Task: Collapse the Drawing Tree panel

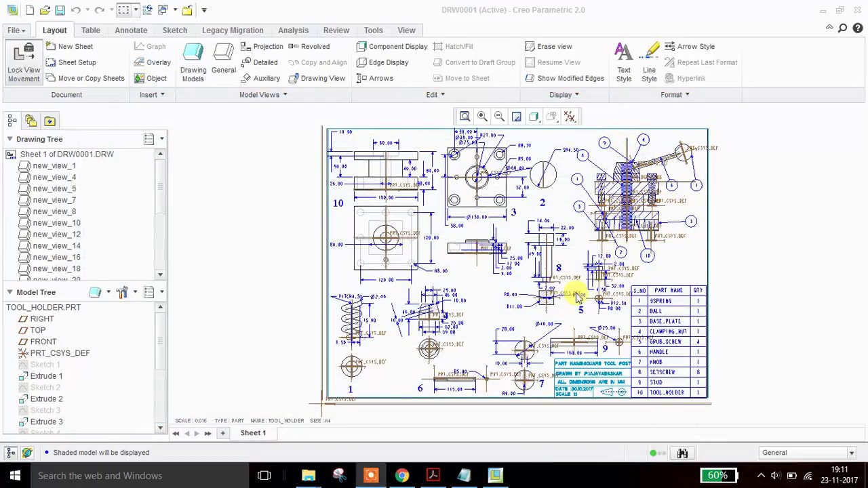Action: (9, 139)
